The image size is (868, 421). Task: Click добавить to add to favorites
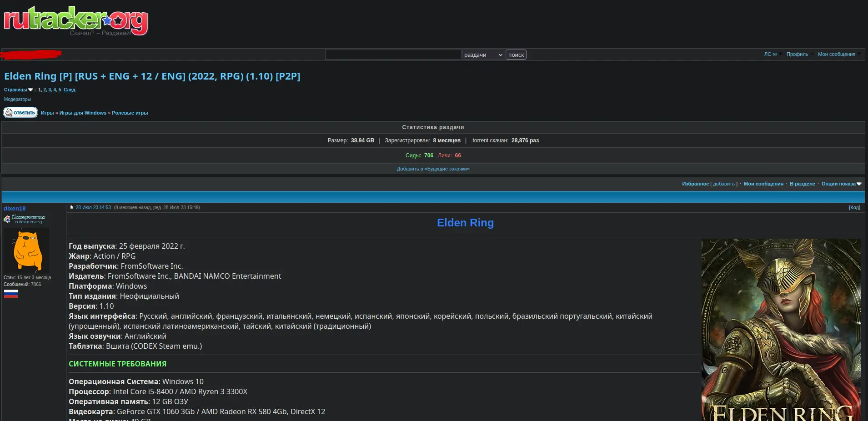pos(724,184)
